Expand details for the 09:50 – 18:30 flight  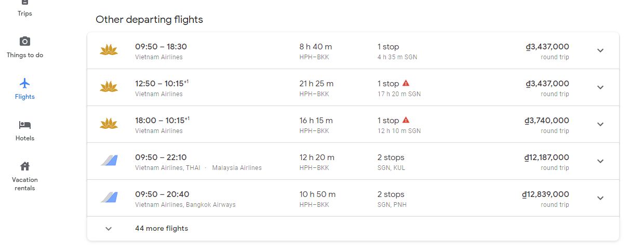[600, 50]
